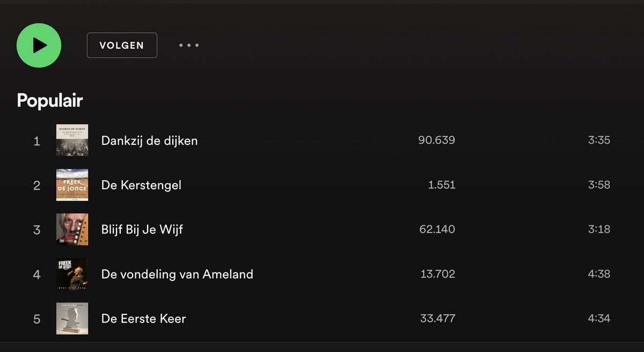Image resolution: width=644 pixels, height=352 pixels.
Task: Click track number 4 in the list
Action: [36, 275]
